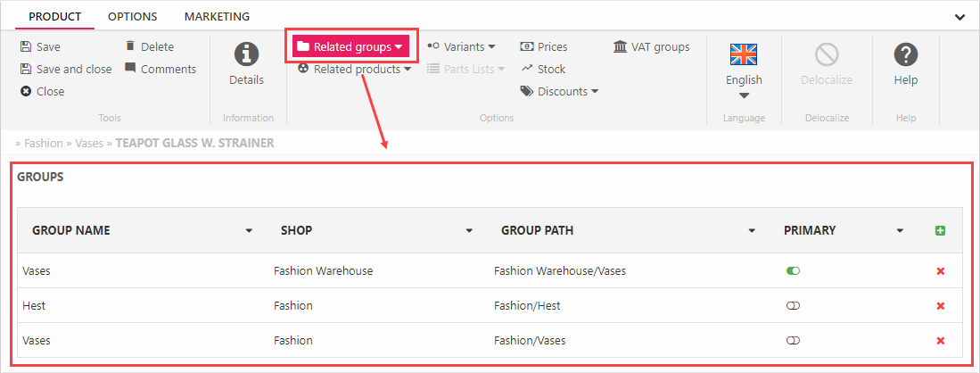Viewport: 980px width, 373px height.
Task: Switch to the Options tab
Action: coord(132,17)
